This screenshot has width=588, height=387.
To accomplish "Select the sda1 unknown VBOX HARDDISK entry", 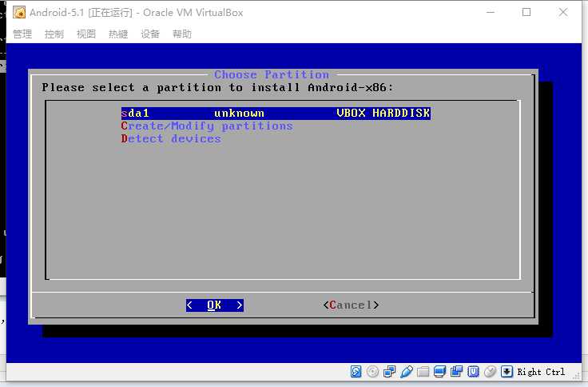I will (x=276, y=113).
